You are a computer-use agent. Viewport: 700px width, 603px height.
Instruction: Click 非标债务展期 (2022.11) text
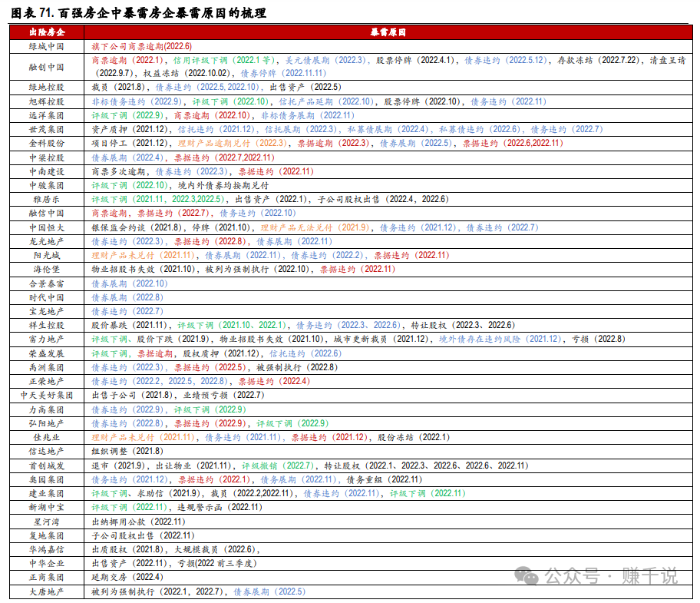point(308,115)
